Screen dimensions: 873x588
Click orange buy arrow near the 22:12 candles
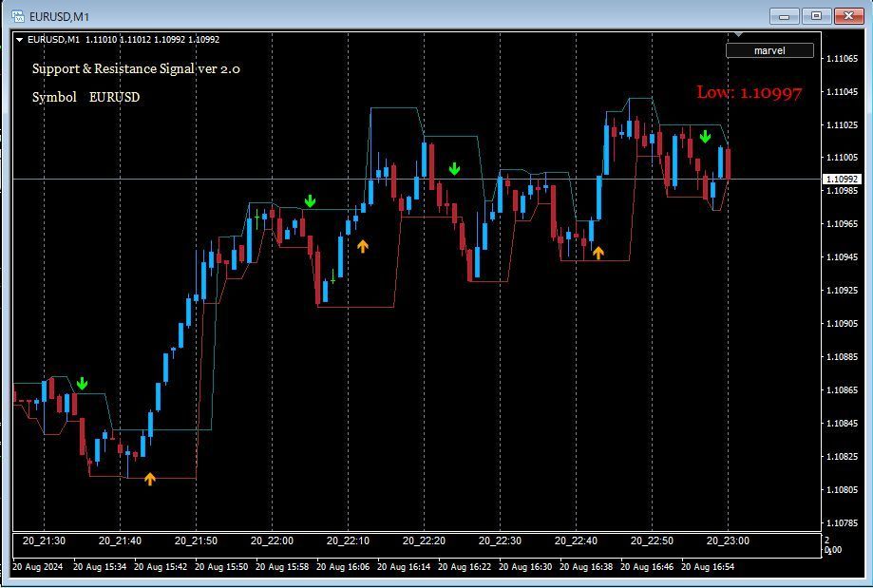point(362,246)
